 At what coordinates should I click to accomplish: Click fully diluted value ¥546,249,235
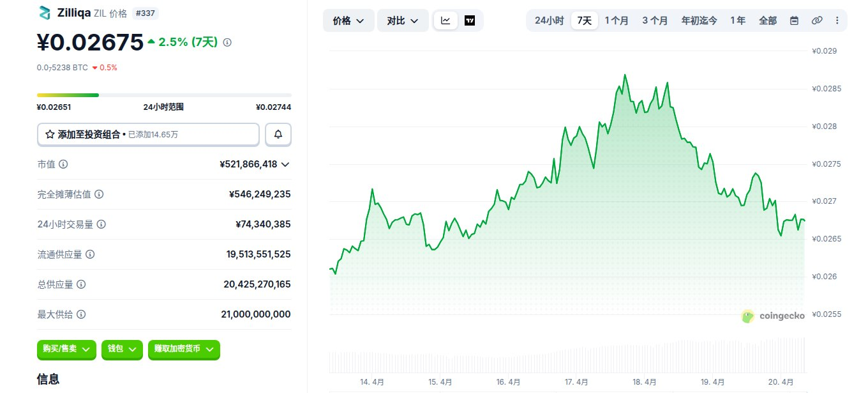(260, 194)
